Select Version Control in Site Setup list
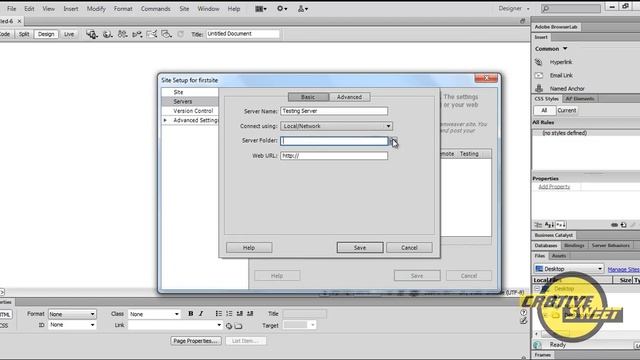 [193, 111]
